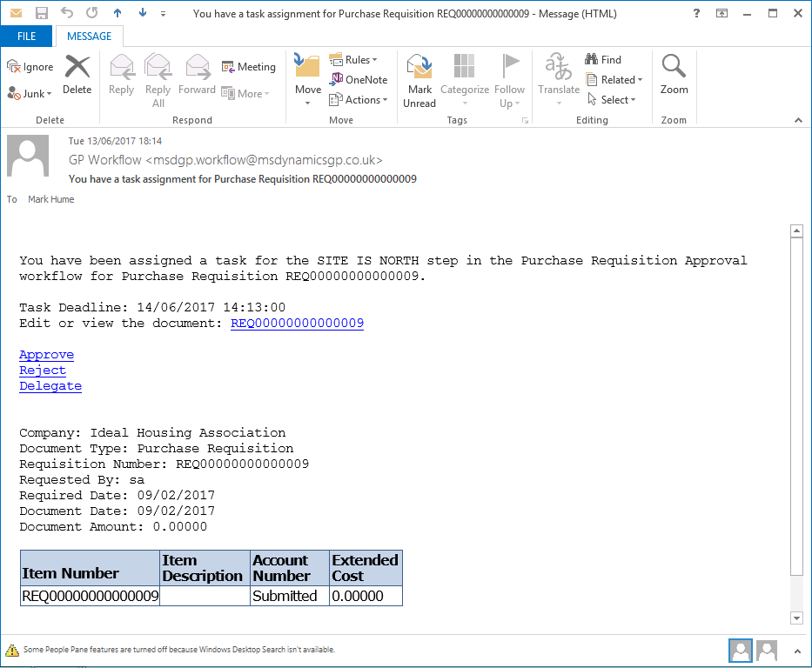Switch to the FILE tab

pos(26,36)
